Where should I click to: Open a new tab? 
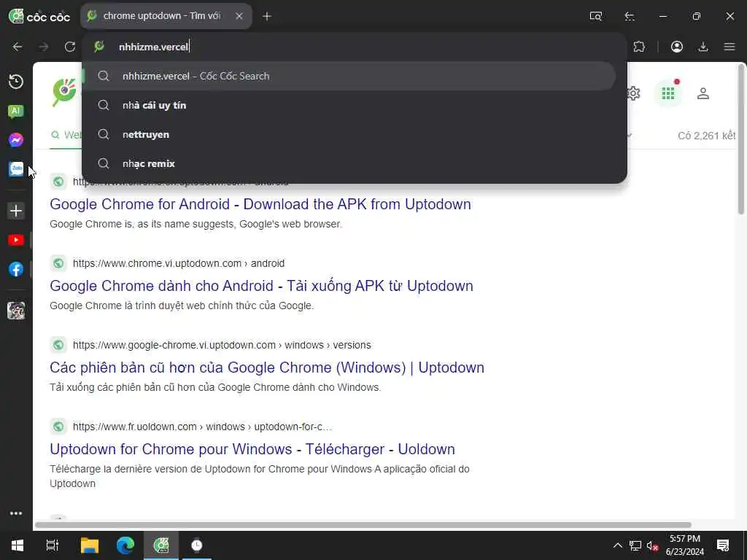[267, 16]
